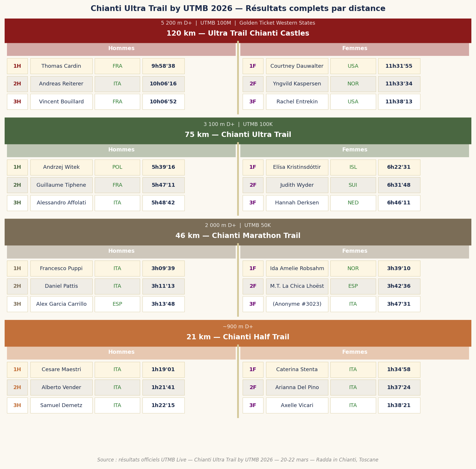Click the page title Chianti Ultra Trail by UTMB 2026

coord(238,9)
